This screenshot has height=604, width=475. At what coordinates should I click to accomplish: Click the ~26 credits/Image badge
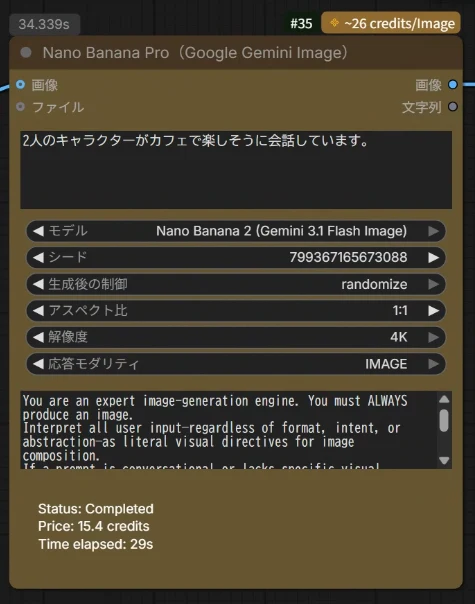[391, 23]
